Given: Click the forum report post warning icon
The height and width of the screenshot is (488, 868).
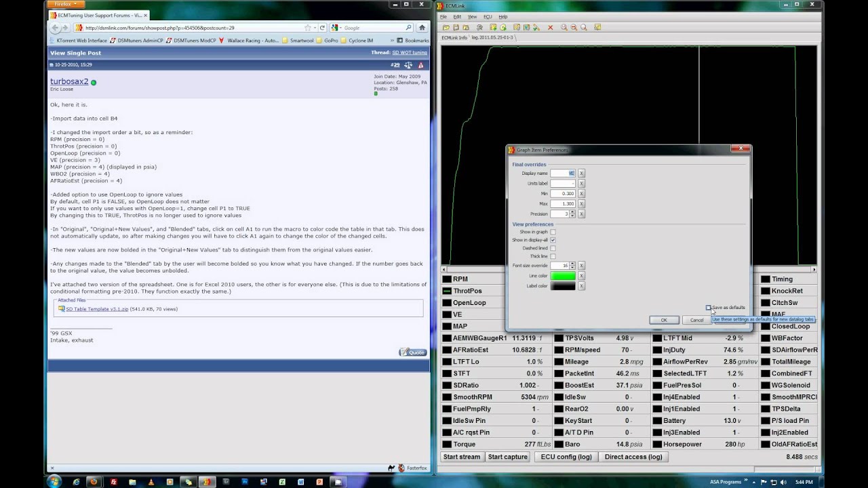Looking at the screenshot, I should pyautogui.click(x=420, y=65).
